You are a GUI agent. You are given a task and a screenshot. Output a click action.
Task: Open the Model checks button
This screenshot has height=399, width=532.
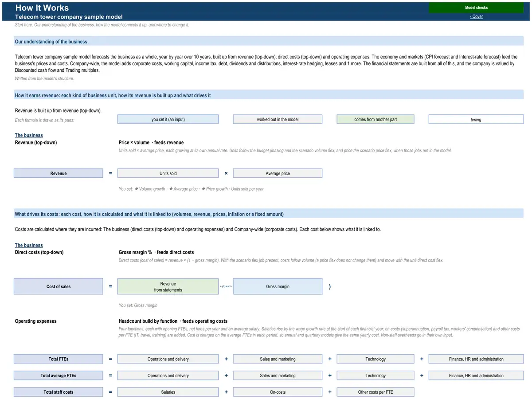click(476, 8)
